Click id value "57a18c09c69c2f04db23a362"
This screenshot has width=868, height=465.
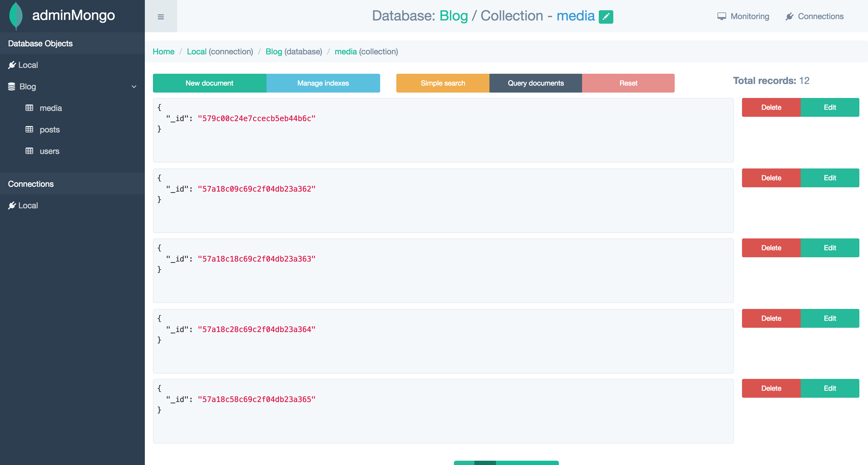pos(257,189)
